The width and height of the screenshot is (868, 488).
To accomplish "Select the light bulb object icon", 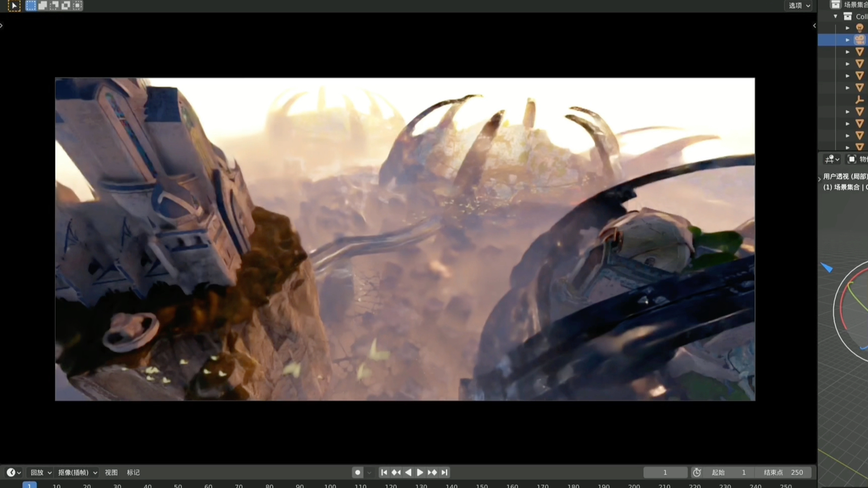I will pyautogui.click(x=860, y=28).
